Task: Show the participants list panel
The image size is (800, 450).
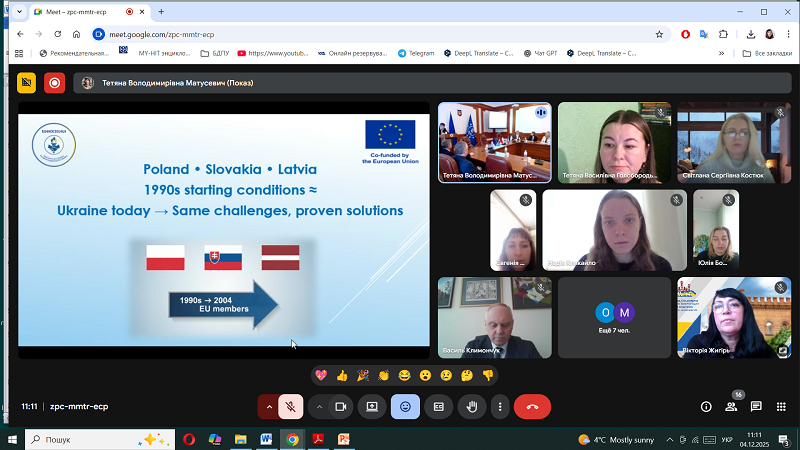Action: coord(731,407)
